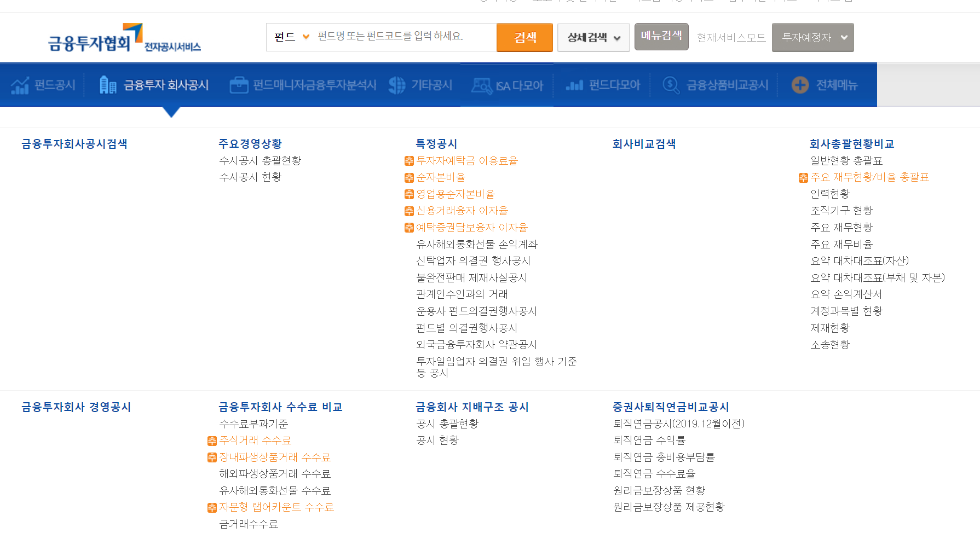Open 퇴직연금공시(2019.12월이전) link
This screenshot has width=980, height=539.
(679, 424)
